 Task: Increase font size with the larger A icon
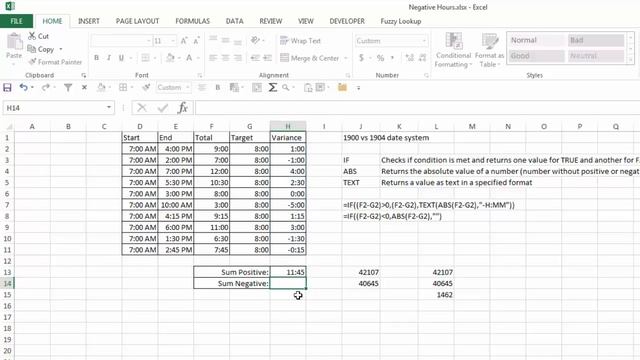pyautogui.click(x=184, y=41)
